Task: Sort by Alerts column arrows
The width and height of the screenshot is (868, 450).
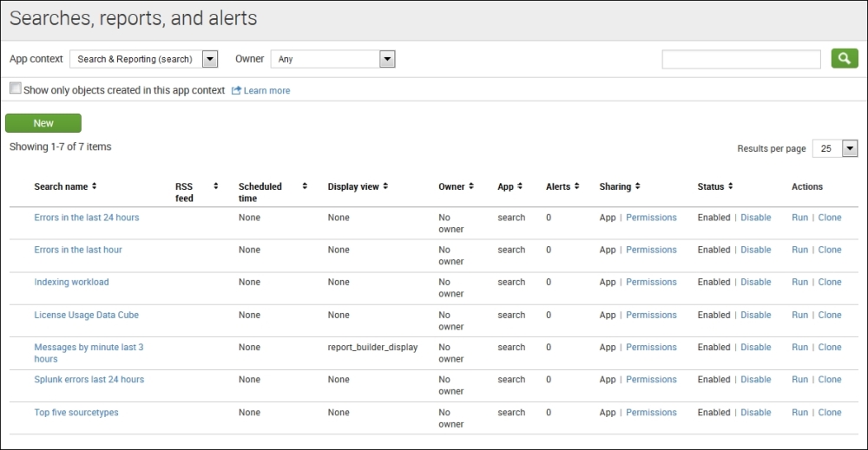Action: tap(576, 186)
